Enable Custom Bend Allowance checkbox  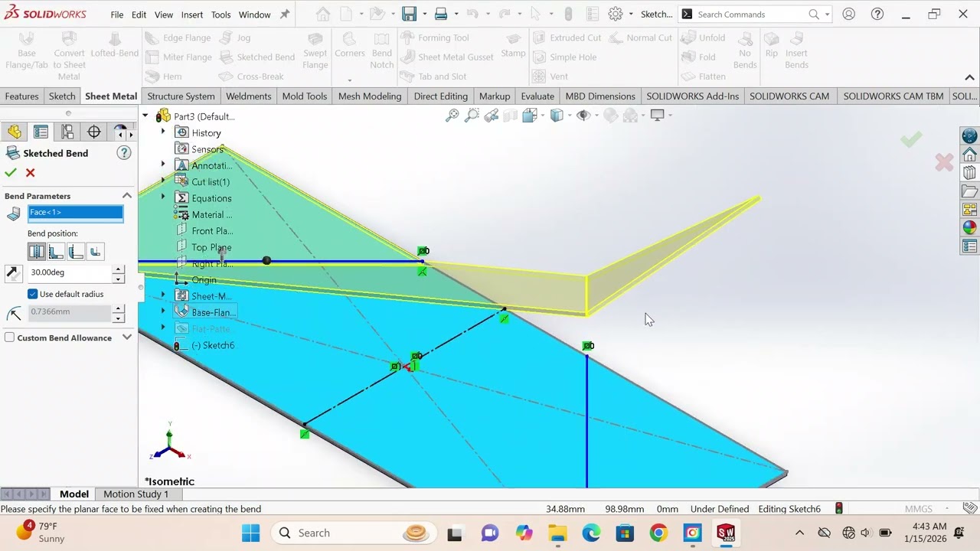pyautogui.click(x=9, y=337)
